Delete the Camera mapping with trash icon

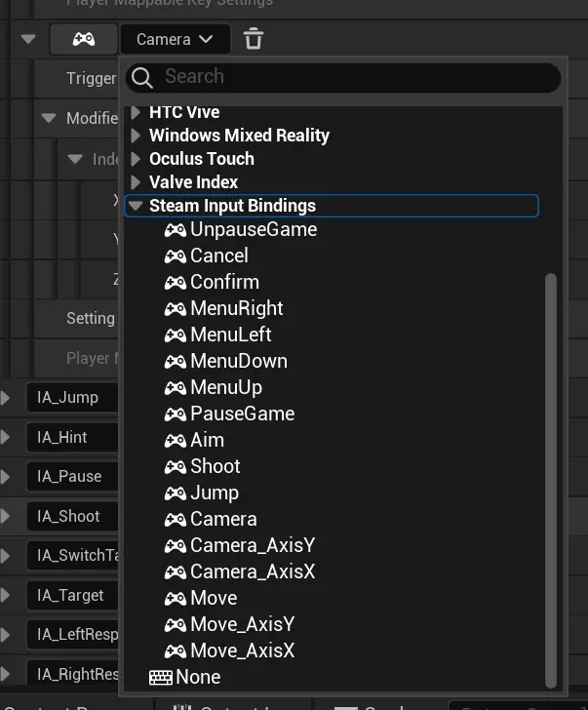tap(254, 39)
